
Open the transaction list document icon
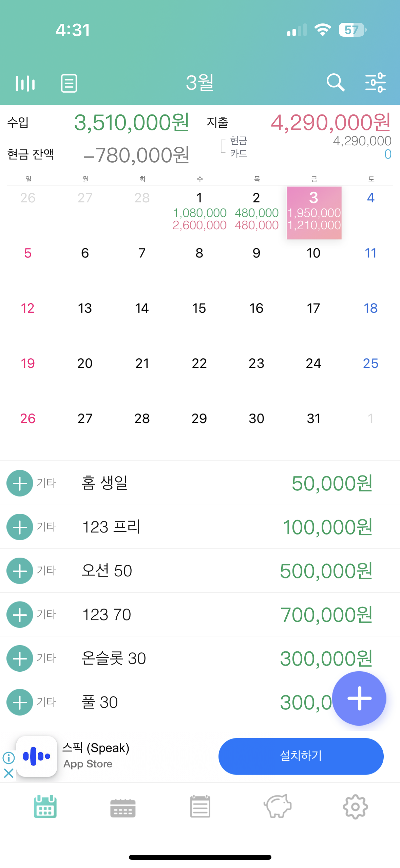point(69,83)
